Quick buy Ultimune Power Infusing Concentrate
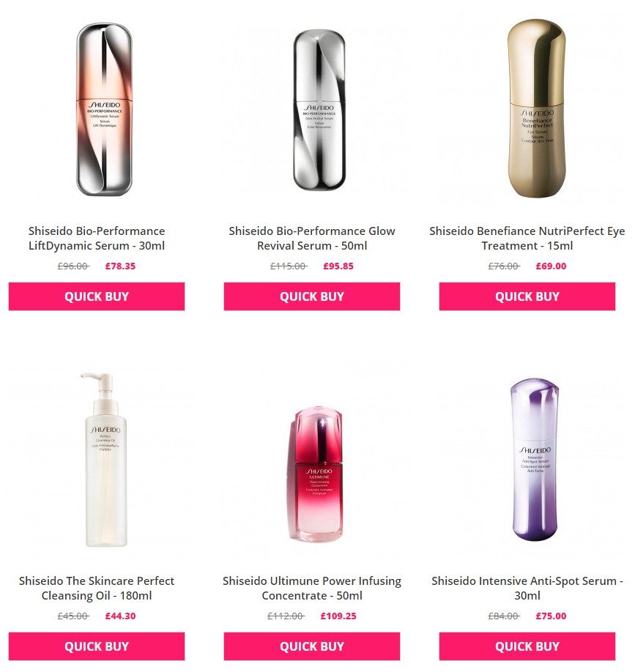The image size is (635, 672). 312,646
